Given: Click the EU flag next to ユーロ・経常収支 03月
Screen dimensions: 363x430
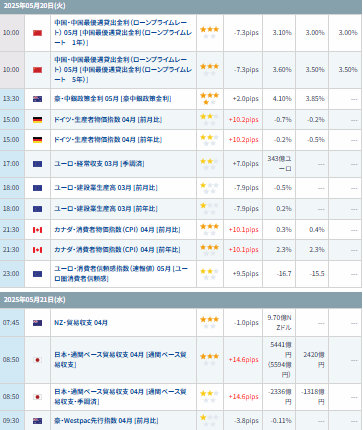Looking at the screenshot, I should [37, 164].
